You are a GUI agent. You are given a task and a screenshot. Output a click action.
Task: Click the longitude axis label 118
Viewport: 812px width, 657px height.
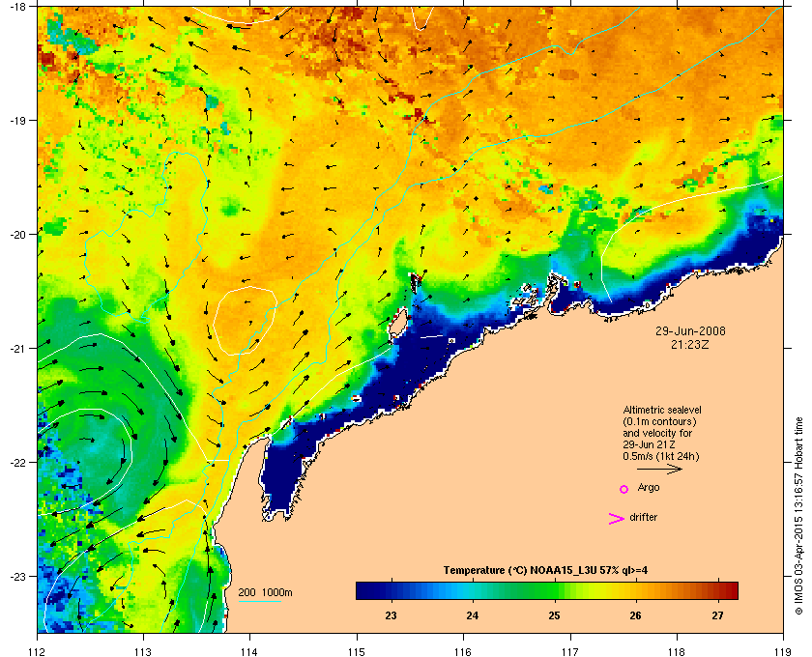tap(677, 652)
